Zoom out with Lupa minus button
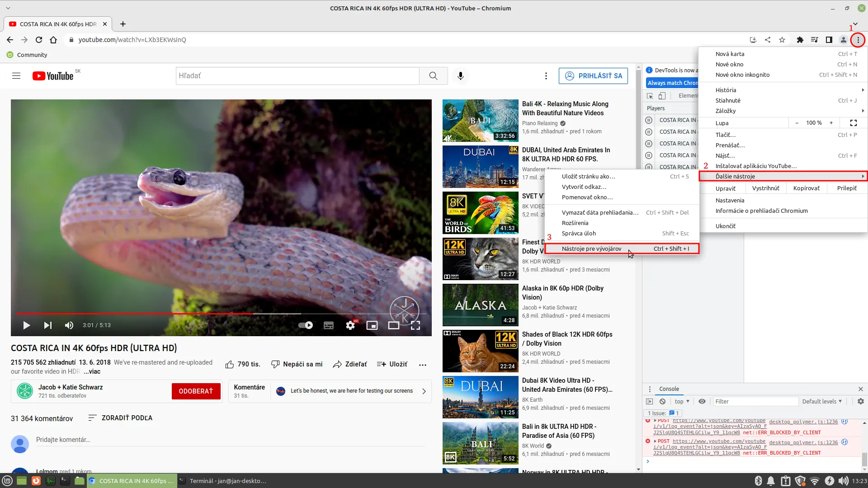Viewport: 868px width, 488px height. point(797,123)
